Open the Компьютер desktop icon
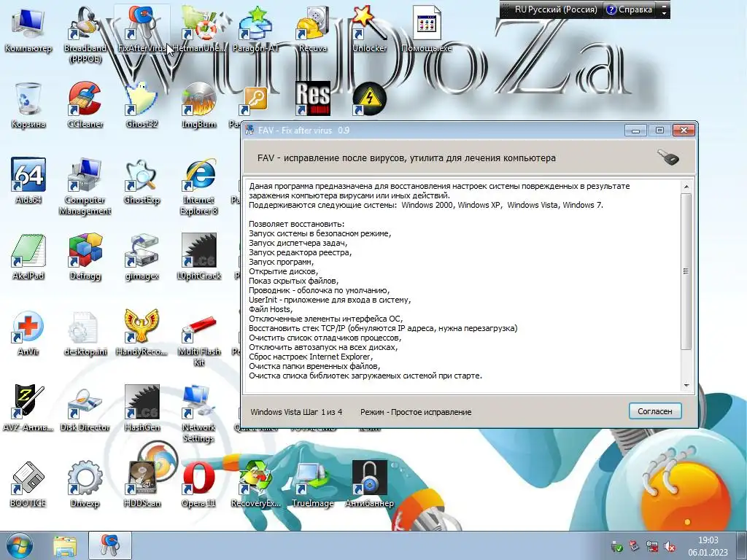747x560 pixels. (x=28, y=29)
